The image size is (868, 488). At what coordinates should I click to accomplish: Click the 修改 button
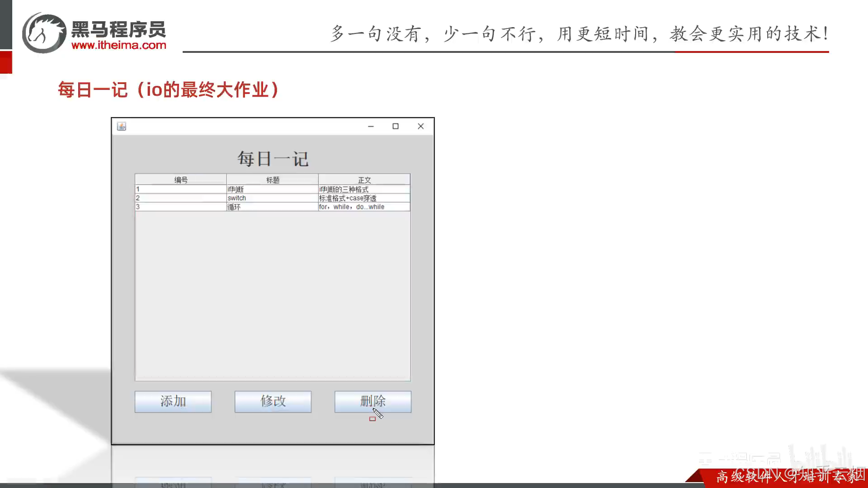pos(273,401)
